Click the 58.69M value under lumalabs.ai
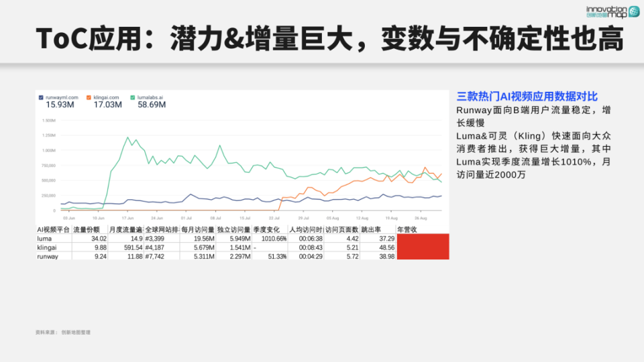This screenshot has width=644, height=362. click(152, 105)
